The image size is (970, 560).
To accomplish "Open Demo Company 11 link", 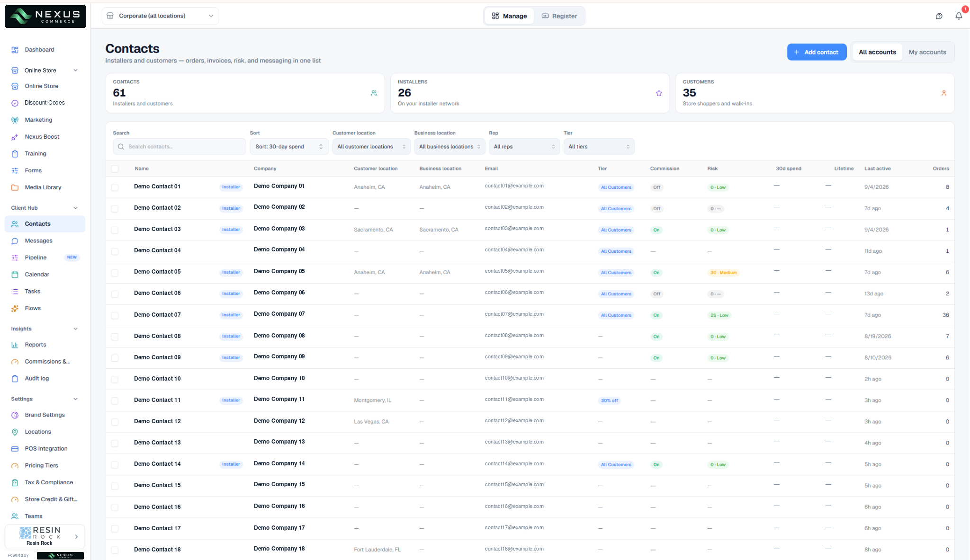I will (279, 399).
